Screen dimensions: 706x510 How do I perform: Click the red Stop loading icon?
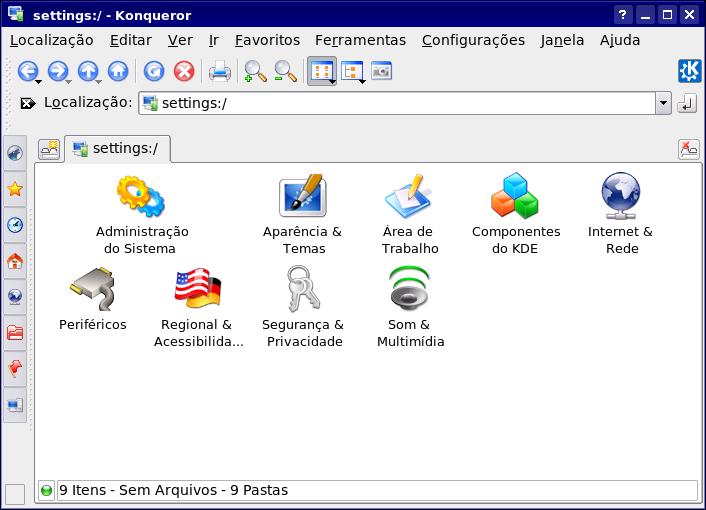coord(184,71)
